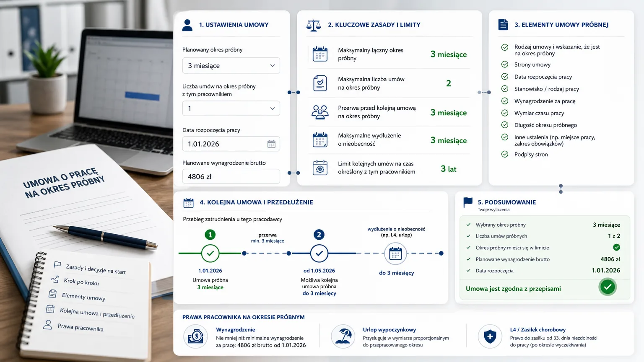Image resolution: width=644 pixels, height=362 pixels.
Task: Click the '1 z 2' summary value
Action: click(614, 236)
